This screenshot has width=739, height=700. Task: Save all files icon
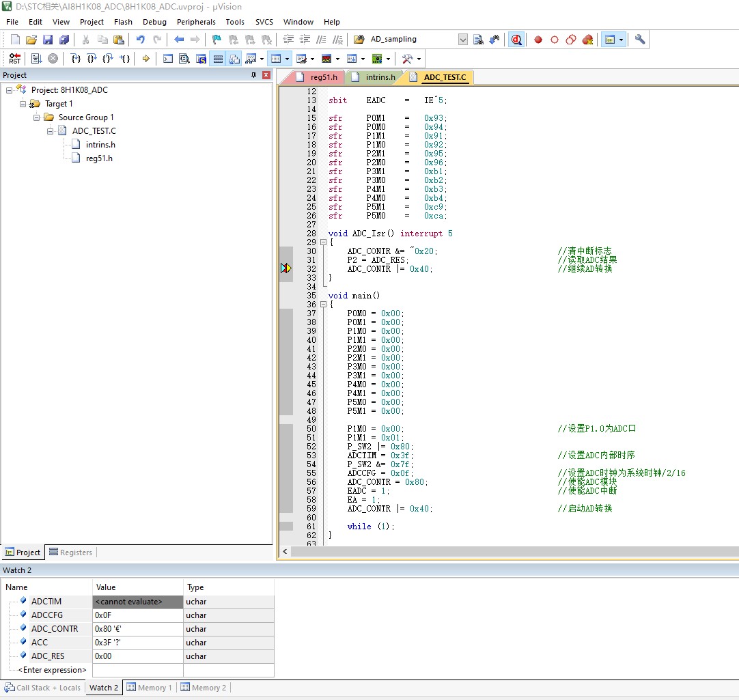[64, 40]
